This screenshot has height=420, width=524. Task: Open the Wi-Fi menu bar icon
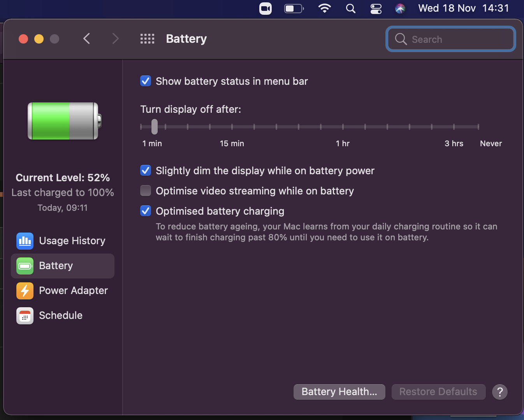[x=324, y=8]
